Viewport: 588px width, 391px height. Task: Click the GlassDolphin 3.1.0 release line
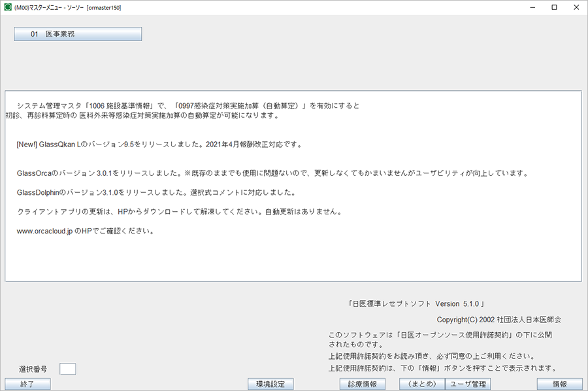157,193
